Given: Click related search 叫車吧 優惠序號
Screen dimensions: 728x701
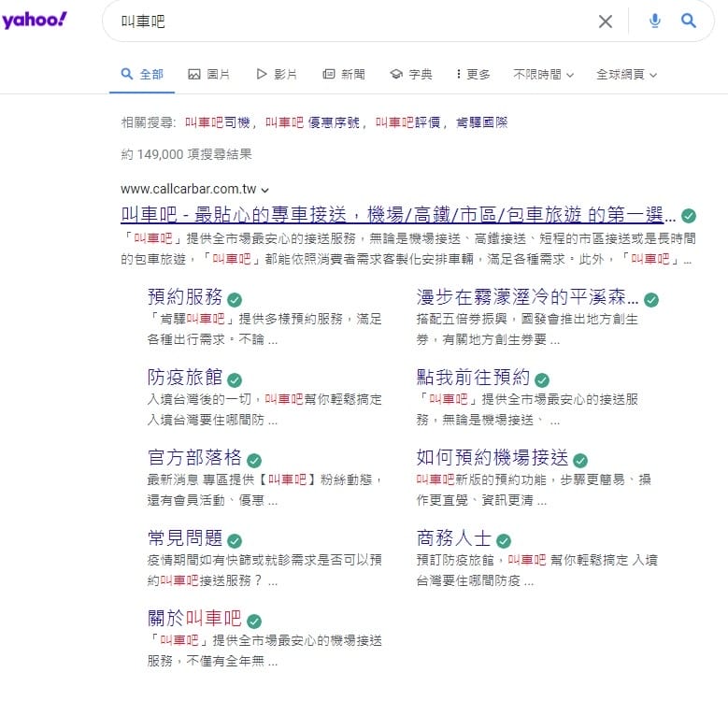Looking at the screenshot, I should [x=312, y=122].
